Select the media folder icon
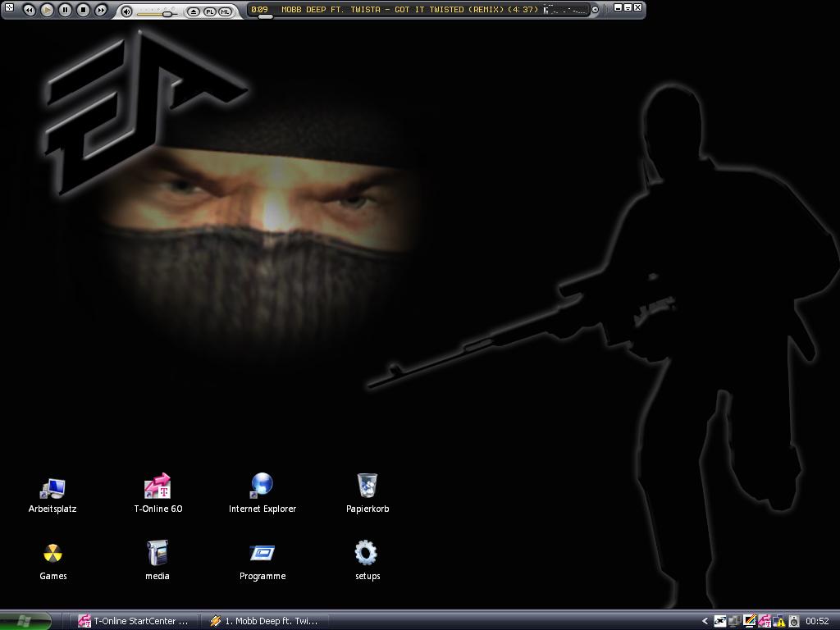This screenshot has height=630, width=840. click(x=157, y=561)
